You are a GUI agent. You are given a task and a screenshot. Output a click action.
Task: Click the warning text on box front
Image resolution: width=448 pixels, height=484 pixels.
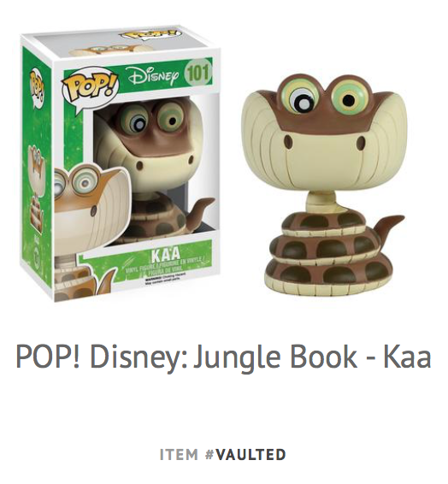click(x=162, y=275)
